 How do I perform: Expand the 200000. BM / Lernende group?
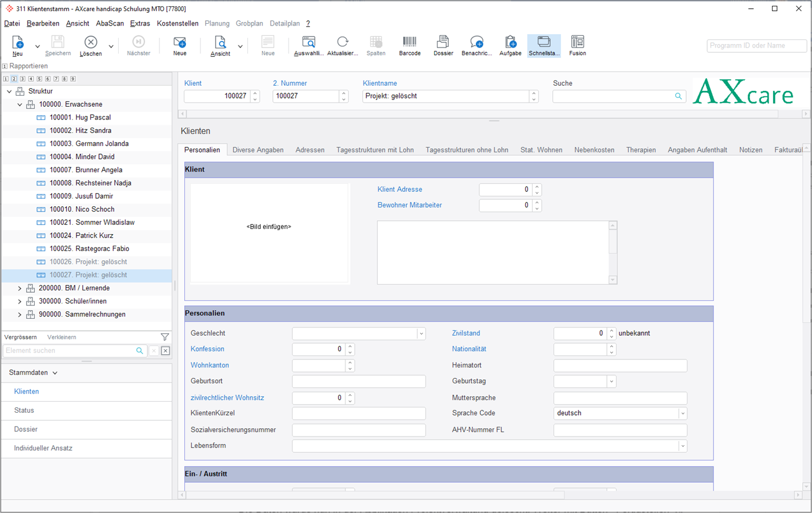pyautogui.click(x=20, y=288)
